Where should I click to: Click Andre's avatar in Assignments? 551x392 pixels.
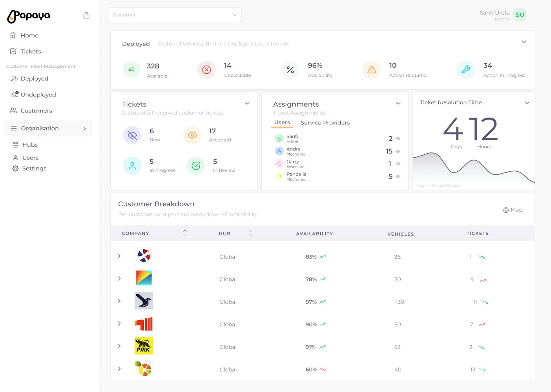(x=279, y=151)
